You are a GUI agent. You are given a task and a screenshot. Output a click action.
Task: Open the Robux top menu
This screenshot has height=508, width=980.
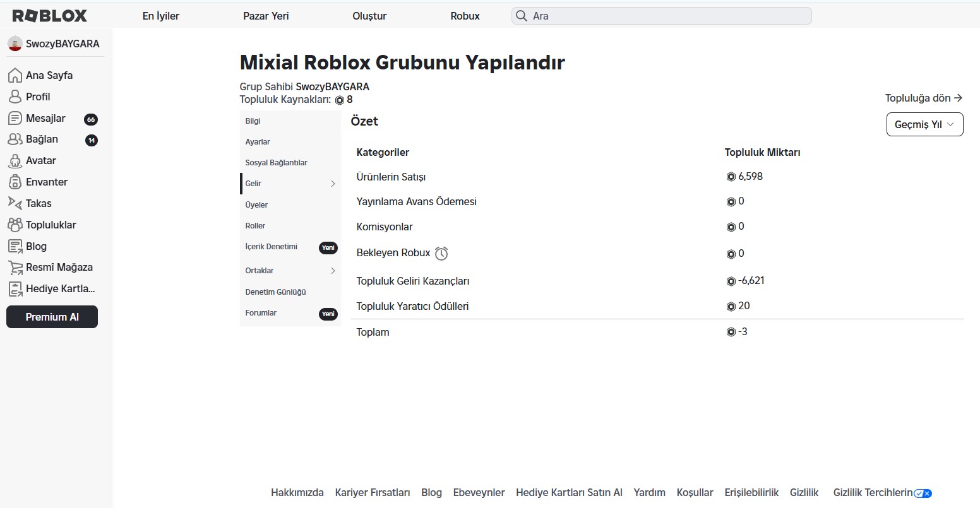pos(465,16)
